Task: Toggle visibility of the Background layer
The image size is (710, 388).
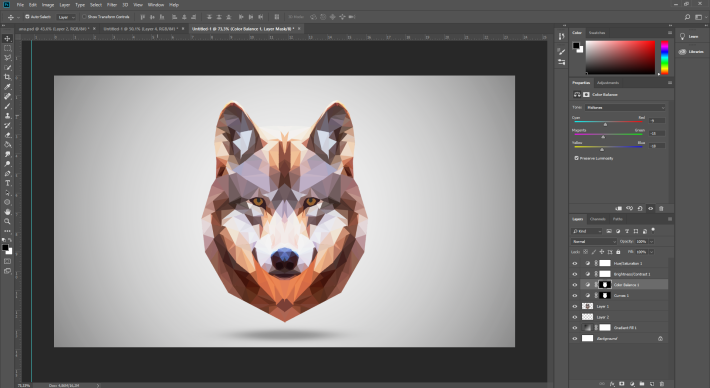Action: 575,338
